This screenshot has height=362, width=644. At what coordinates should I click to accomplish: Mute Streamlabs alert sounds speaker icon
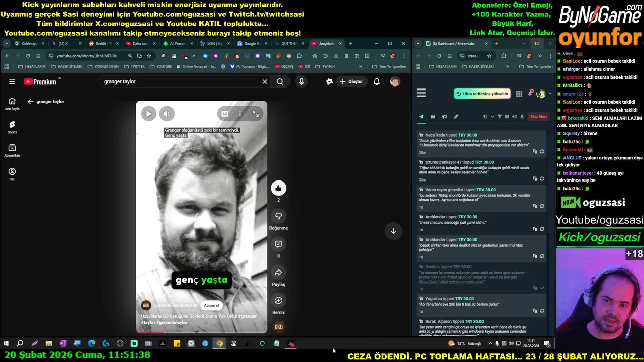click(514, 117)
